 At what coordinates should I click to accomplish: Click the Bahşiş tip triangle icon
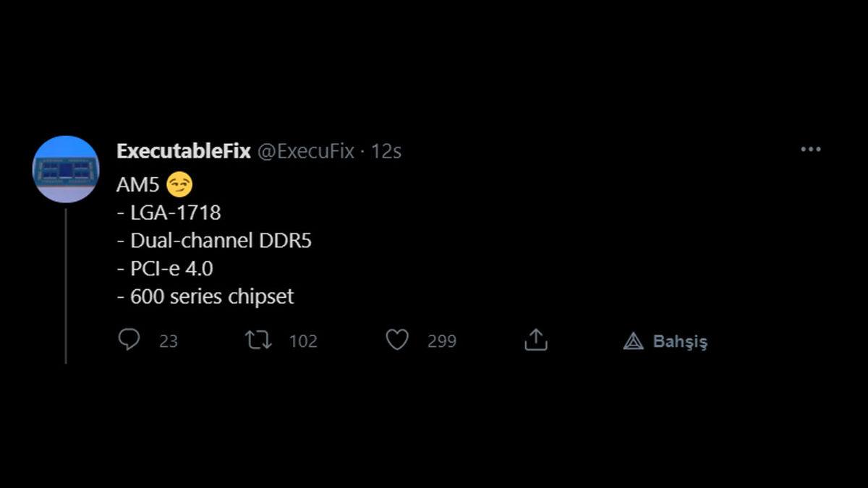[x=633, y=341]
